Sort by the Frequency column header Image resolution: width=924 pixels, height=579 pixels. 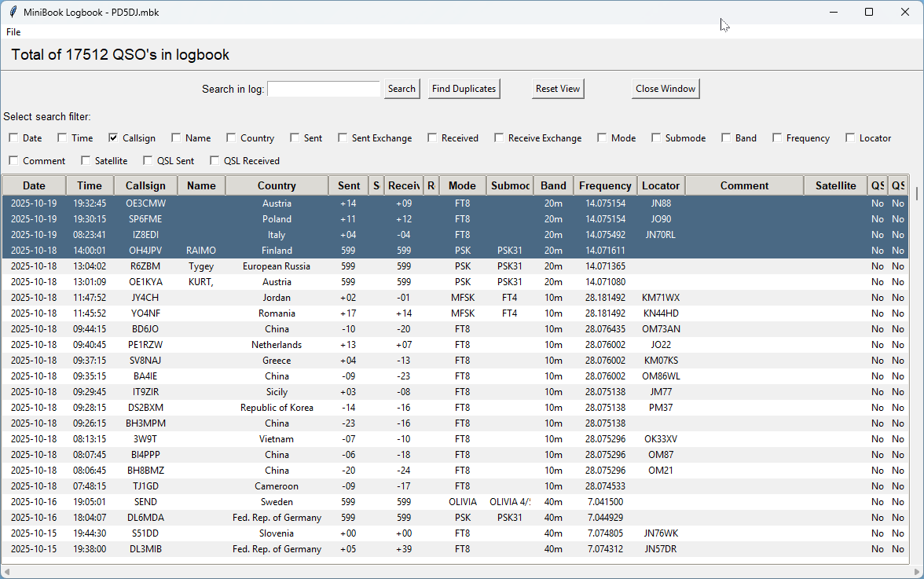click(605, 185)
